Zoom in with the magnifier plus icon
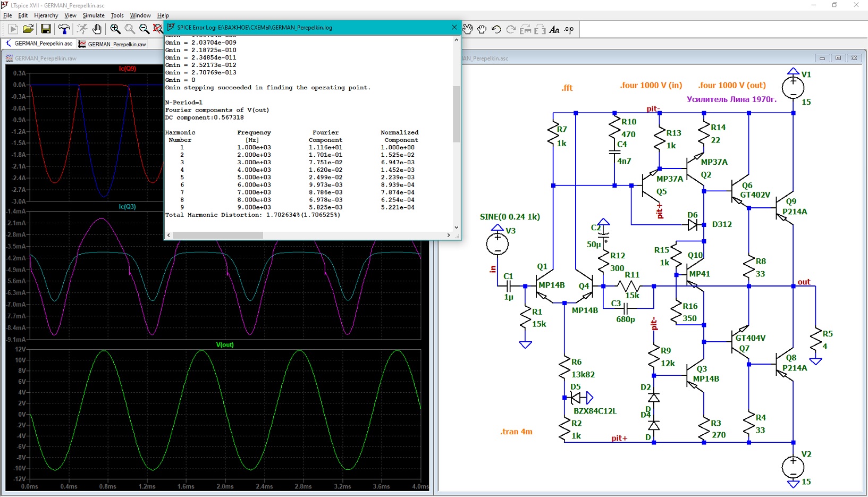This screenshot has height=497, width=868. 115,29
